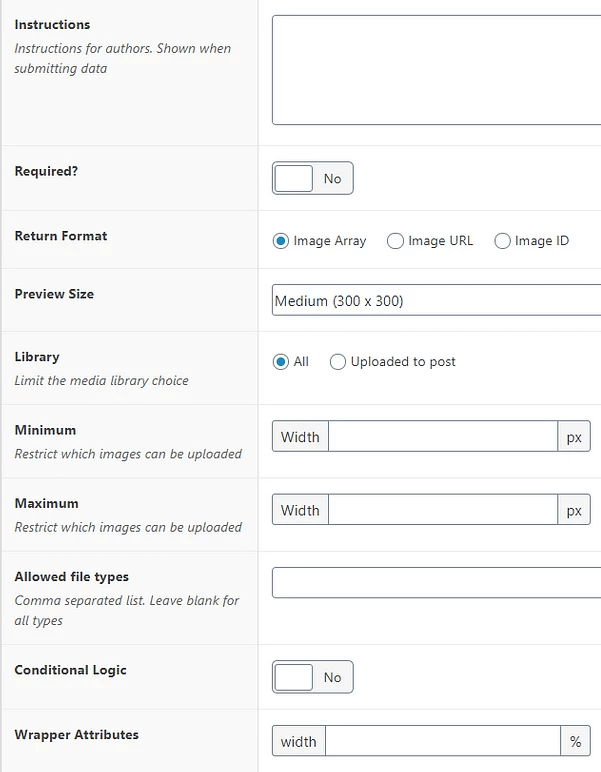Toggle the Conditional Logic switch
This screenshot has width=601, height=772.
pyautogui.click(x=312, y=678)
